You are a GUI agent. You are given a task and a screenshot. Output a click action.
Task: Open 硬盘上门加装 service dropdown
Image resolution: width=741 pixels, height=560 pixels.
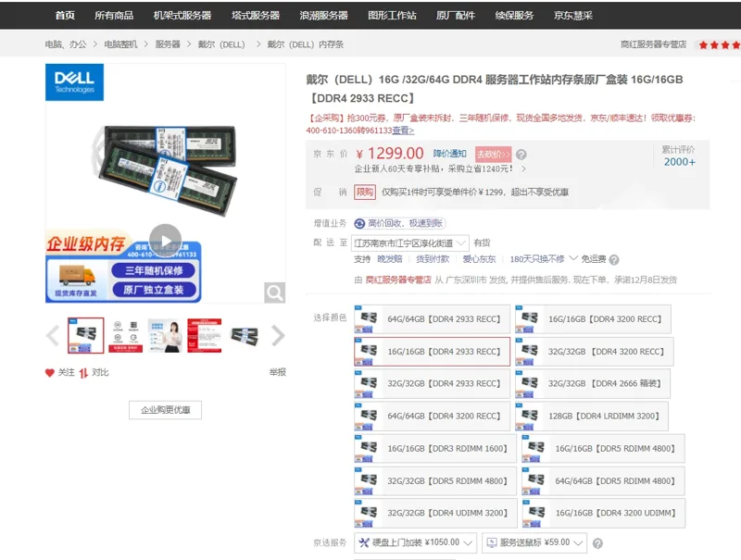pyautogui.click(x=415, y=542)
